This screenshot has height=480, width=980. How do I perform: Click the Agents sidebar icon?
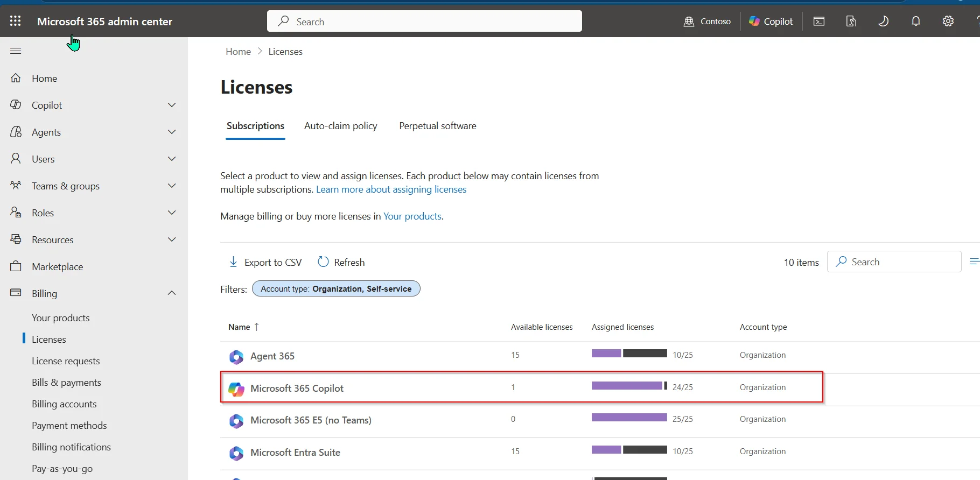tap(16, 132)
